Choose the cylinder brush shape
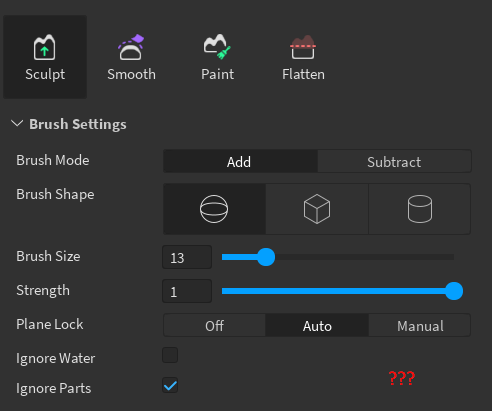 [420, 209]
